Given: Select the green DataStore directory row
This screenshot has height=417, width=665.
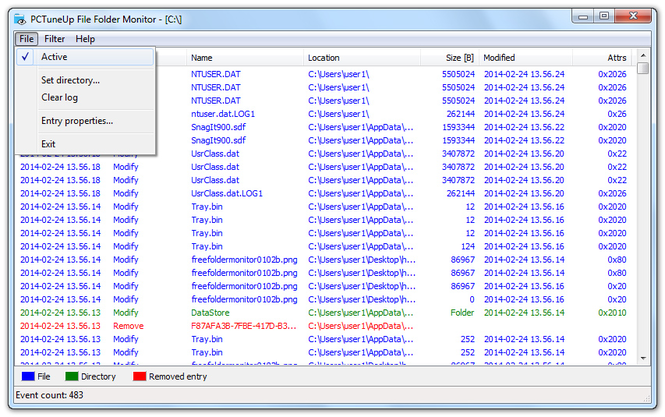Looking at the screenshot, I should tap(324, 313).
